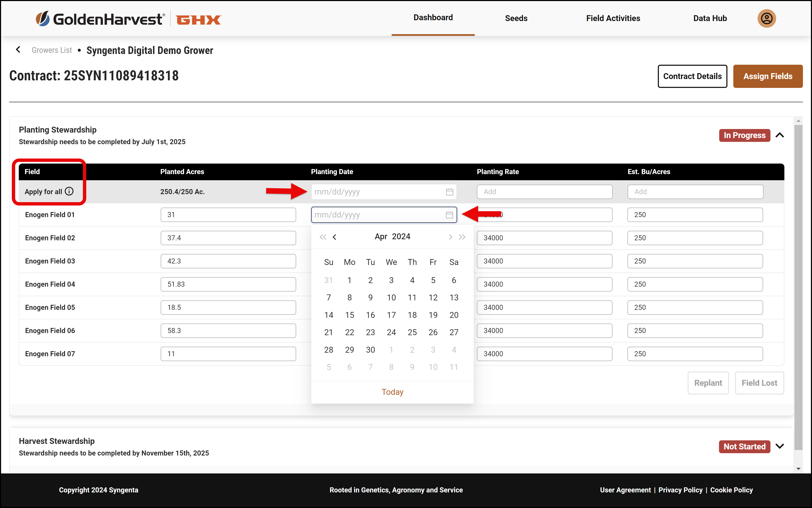Collapse the Planting Stewardship section
Screen dimensions: 812x508
tap(780, 135)
